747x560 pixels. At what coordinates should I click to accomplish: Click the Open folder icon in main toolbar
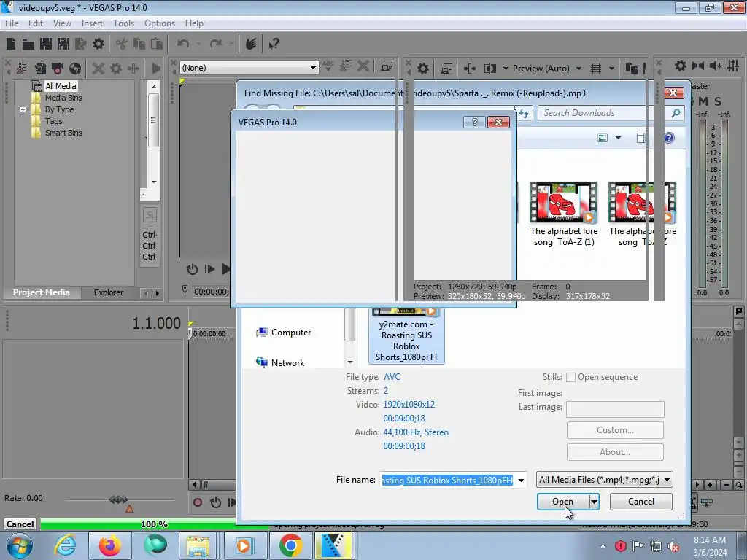(28, 44)
